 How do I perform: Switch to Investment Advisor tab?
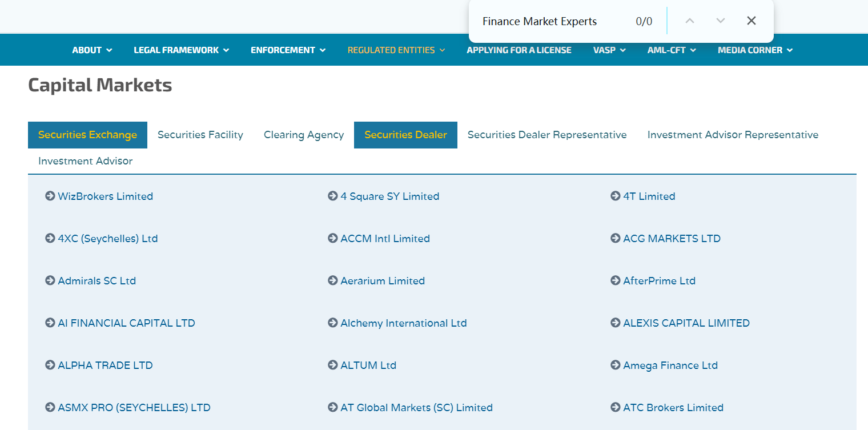click(x=85, y=161)
